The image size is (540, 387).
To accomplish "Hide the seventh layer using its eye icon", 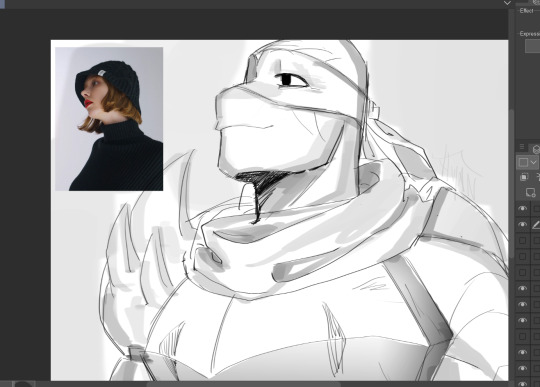I will coord(522,304).
